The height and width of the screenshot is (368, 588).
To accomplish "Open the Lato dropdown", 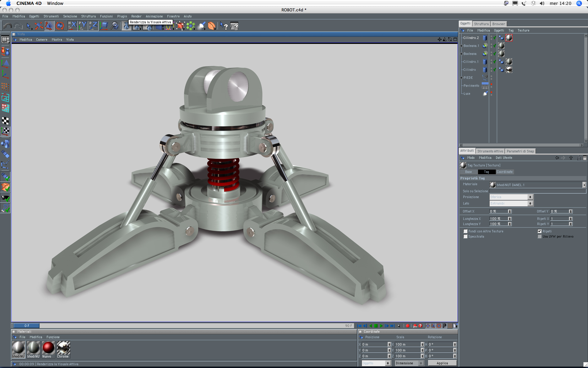I will (511, 203).
